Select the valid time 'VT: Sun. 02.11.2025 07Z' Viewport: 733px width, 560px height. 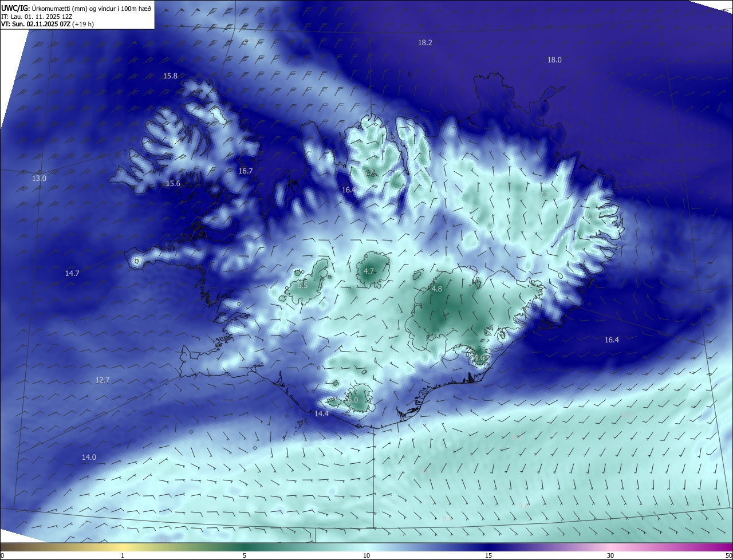click(36, 24)
